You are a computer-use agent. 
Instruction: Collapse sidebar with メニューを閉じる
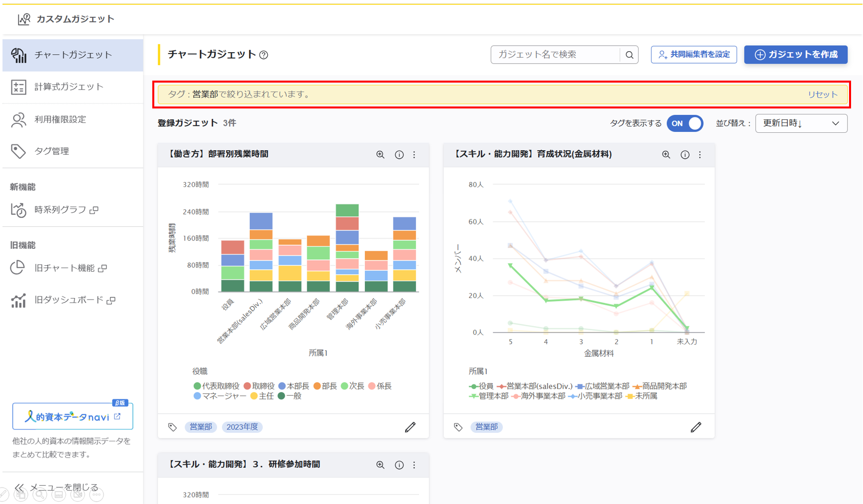point(57,487)
